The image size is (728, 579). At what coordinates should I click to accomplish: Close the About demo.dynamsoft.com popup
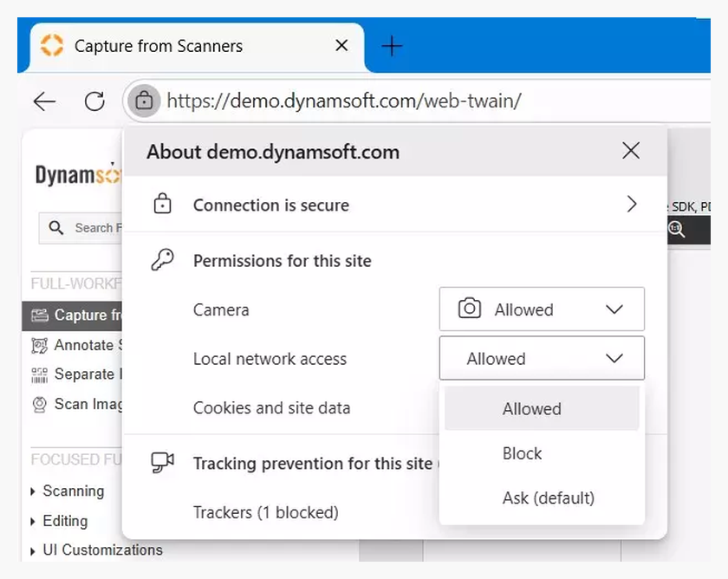[x=631, y=151]
